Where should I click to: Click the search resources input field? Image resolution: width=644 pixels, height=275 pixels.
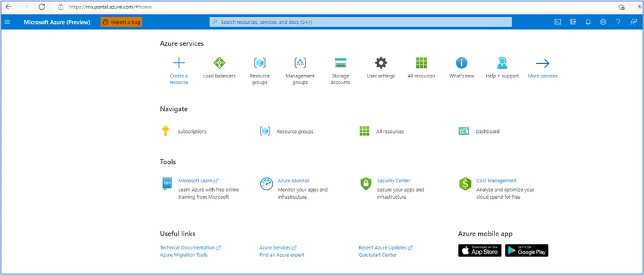[361, 22]
